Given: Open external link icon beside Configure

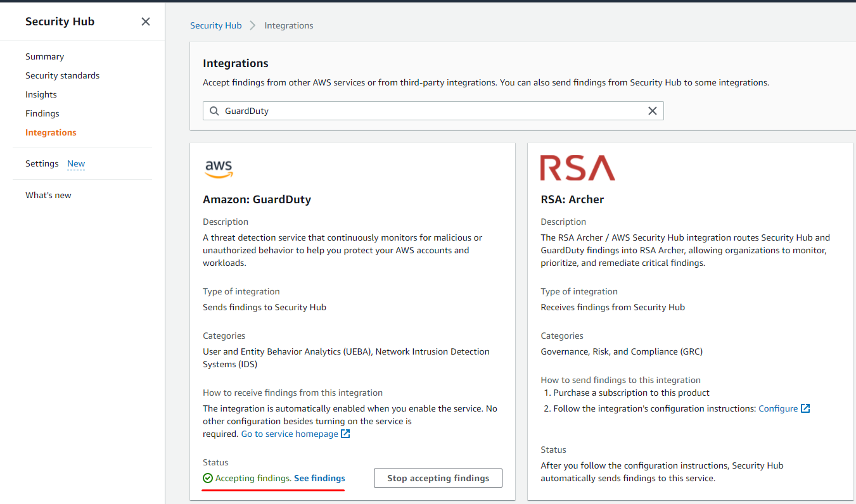Looking at the screenshot, I should (805, 408).
